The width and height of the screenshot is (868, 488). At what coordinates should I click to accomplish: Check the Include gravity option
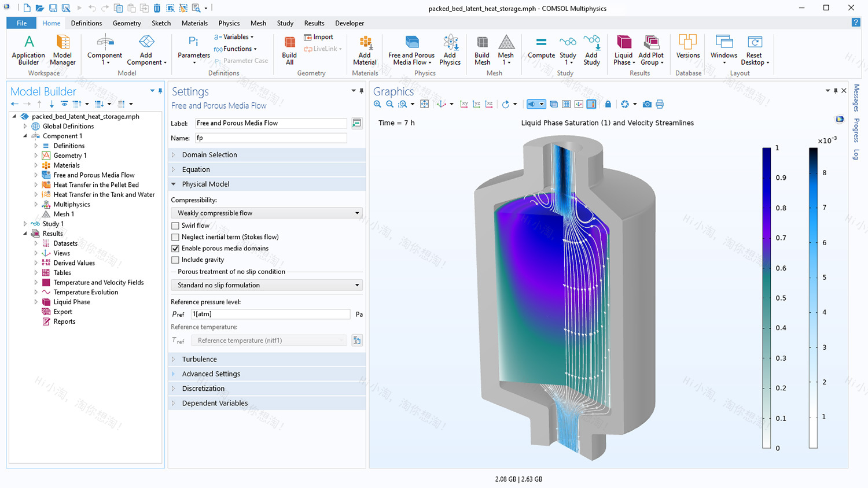(x=175, y=260)
